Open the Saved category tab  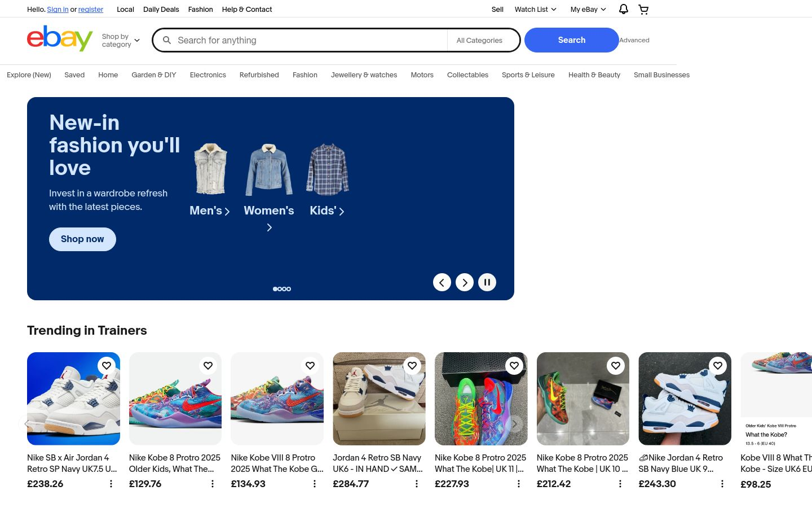[74, 75]
